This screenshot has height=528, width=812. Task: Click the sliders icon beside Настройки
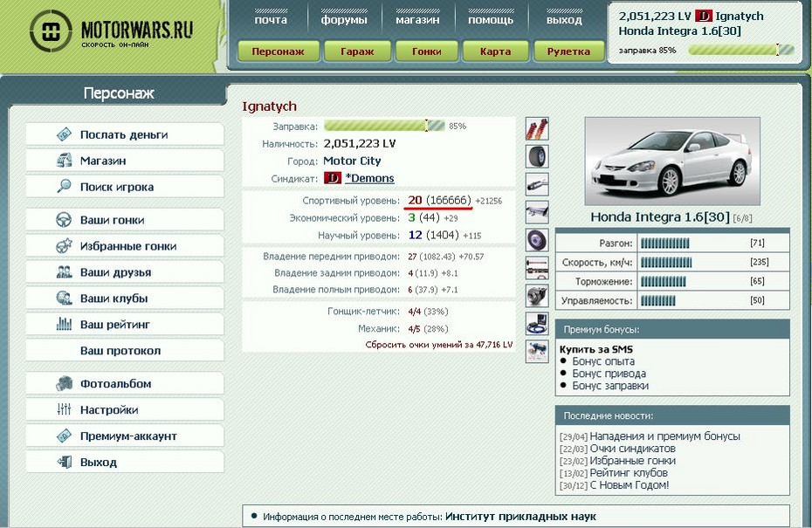click(x=64, y=409)
